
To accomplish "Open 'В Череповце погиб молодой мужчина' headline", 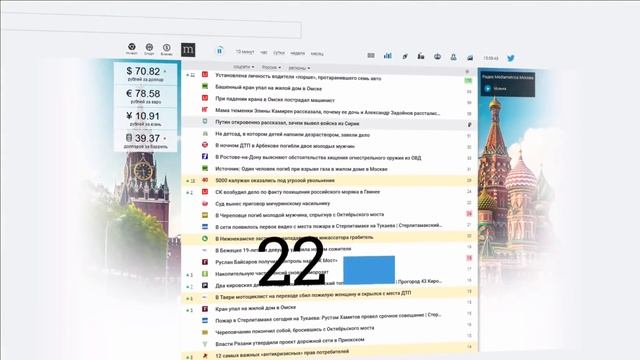I will coord(299,215).
